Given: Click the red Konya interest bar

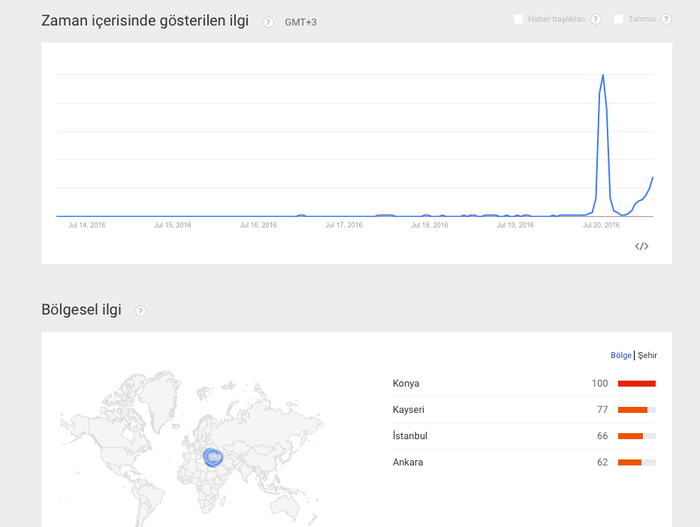Looking at the screenshot, I should 637,383.
